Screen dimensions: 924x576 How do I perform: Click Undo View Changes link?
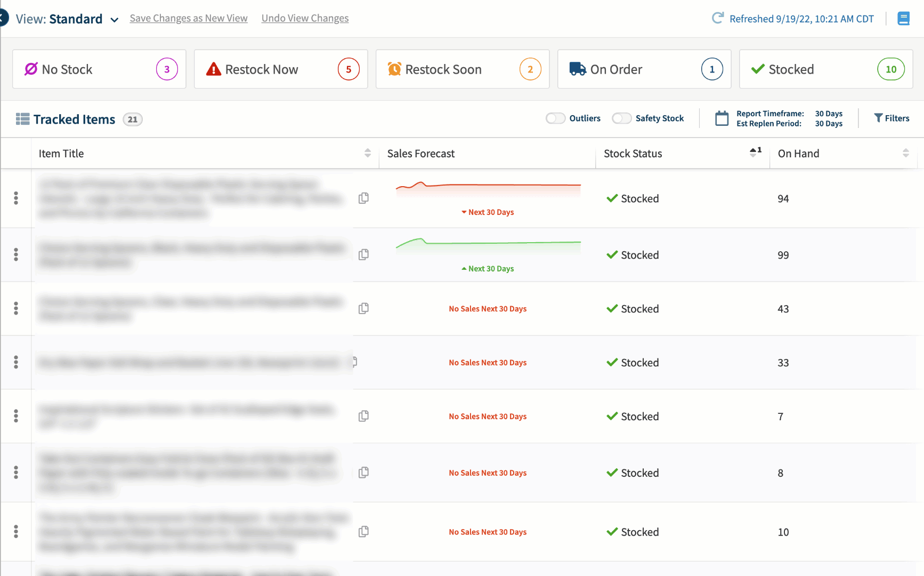pyautogui.click(x=305, y=18)
